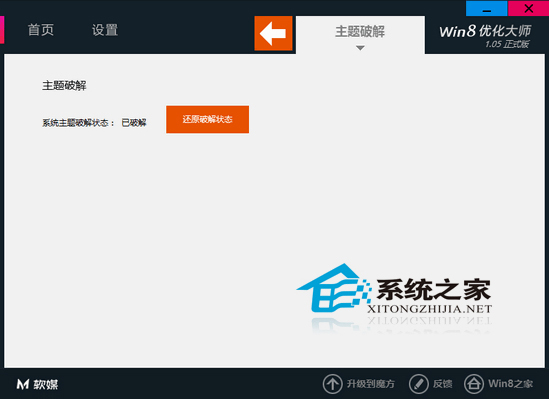
Task: Close the Win8优化大师 window
Action: [529, 8]
